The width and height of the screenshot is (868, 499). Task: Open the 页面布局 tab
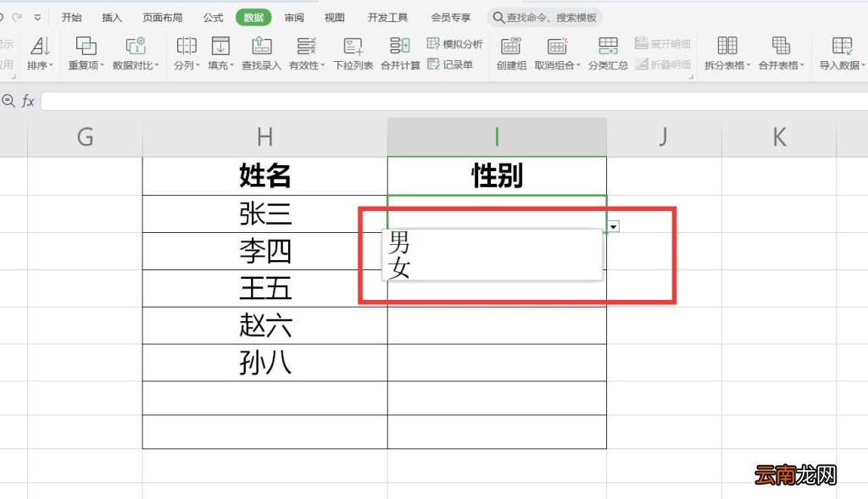coord(162,18)
